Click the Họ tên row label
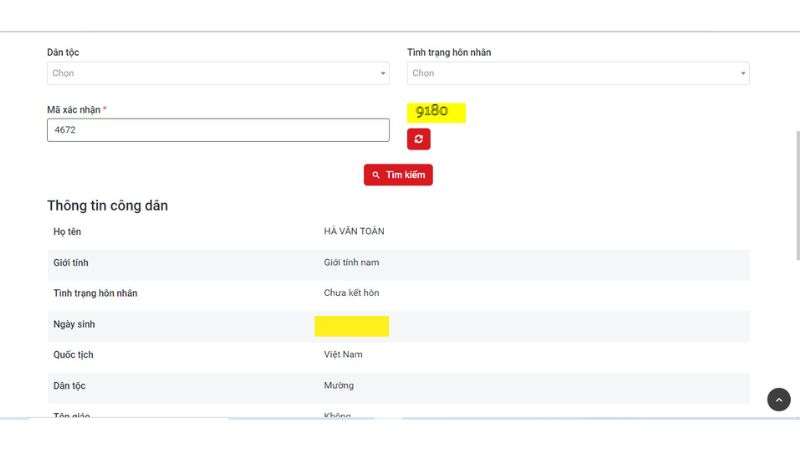800x450 pixels. tap(67, 231)
